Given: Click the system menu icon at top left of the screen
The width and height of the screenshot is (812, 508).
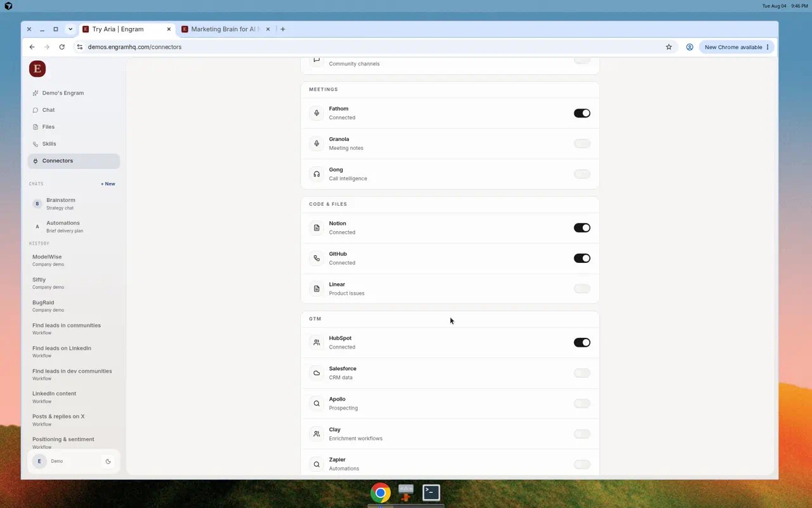Looking at the screenshot, I should coord(8,6).
